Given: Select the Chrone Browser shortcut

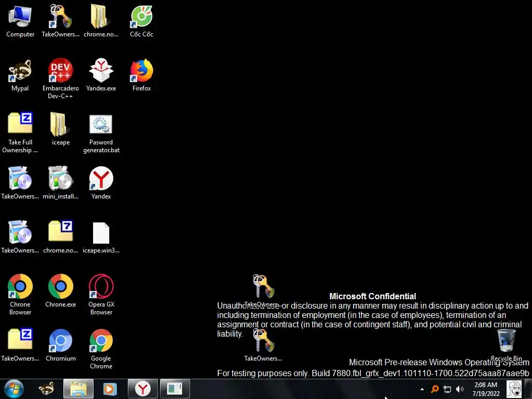Looking at the screenshot, I should tap(20, 295).
